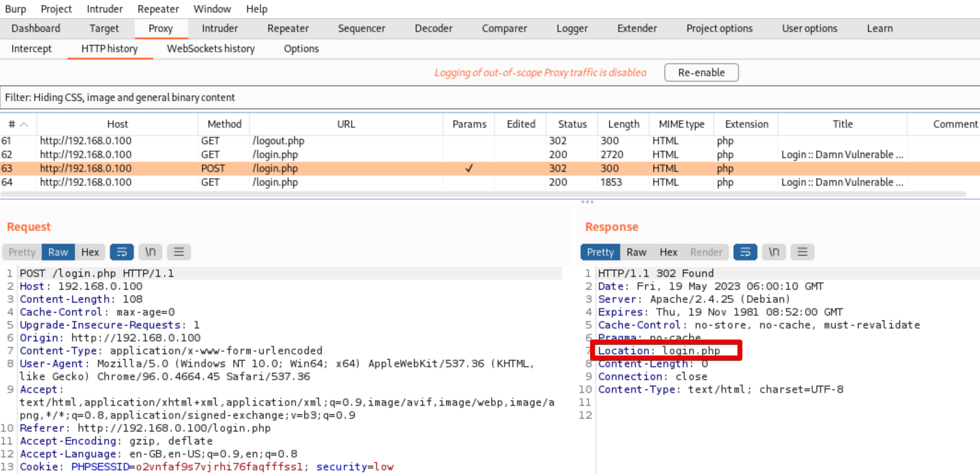
Task: Switch Request view to Raw
Action: [58, 252]
